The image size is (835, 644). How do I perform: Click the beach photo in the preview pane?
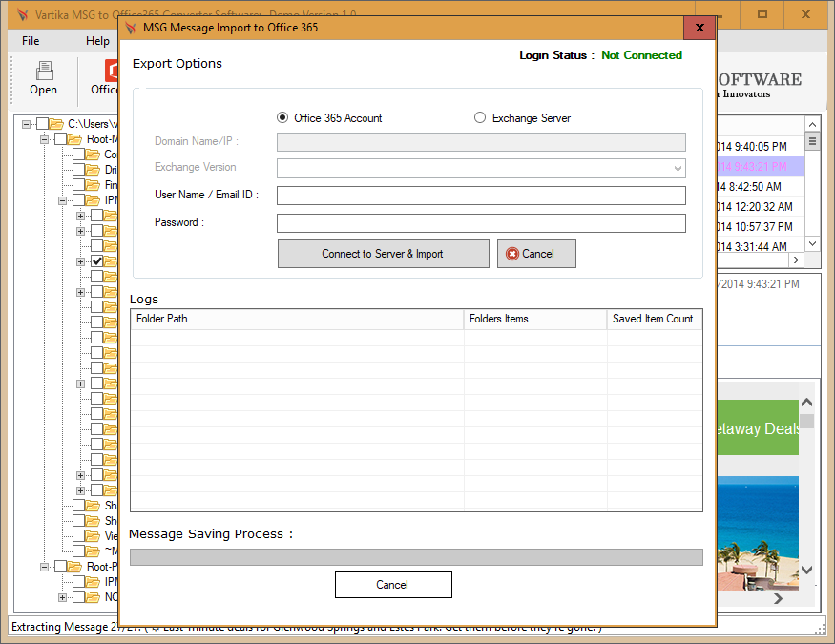[x=758, y=533]
